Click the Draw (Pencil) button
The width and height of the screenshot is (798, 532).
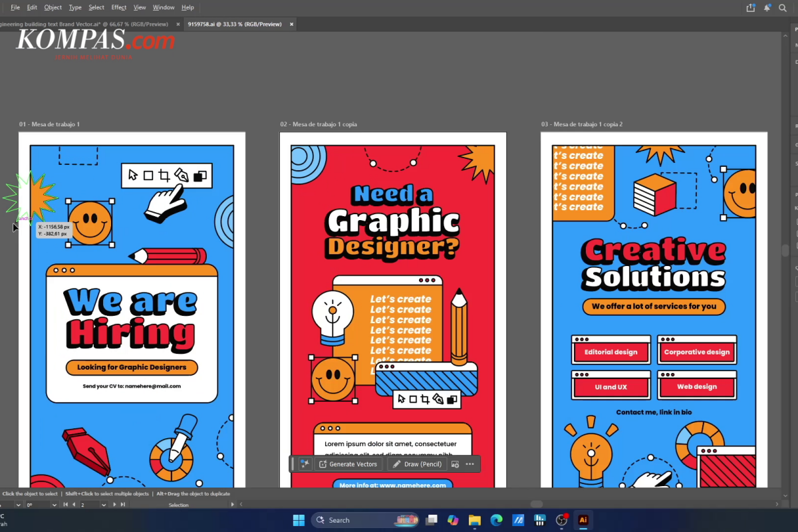coord(417,464)
